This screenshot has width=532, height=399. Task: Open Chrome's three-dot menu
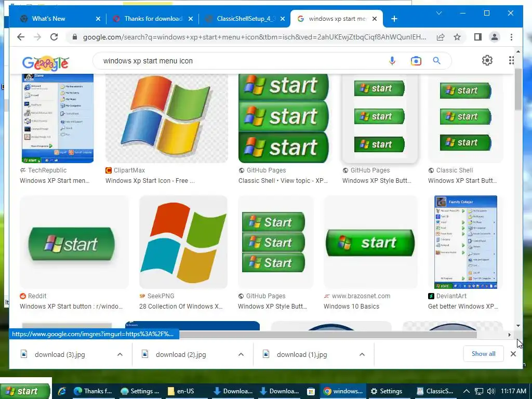point(511,37)
